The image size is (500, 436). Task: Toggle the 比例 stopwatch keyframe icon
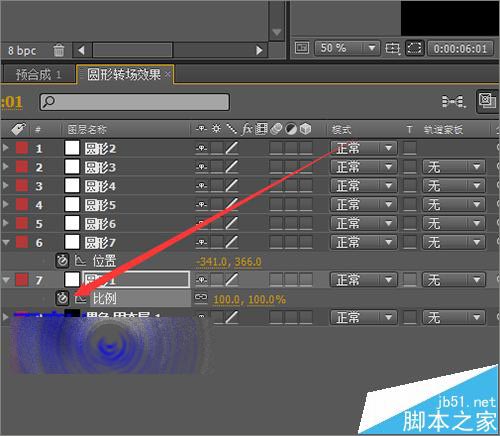click(62, 298)
